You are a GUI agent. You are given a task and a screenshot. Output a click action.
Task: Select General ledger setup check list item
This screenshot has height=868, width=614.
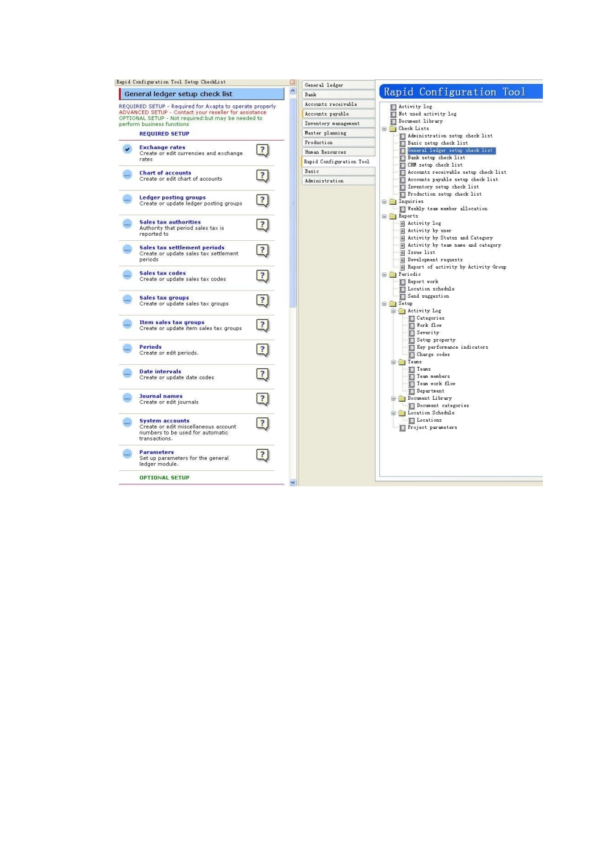coord(450,150)
